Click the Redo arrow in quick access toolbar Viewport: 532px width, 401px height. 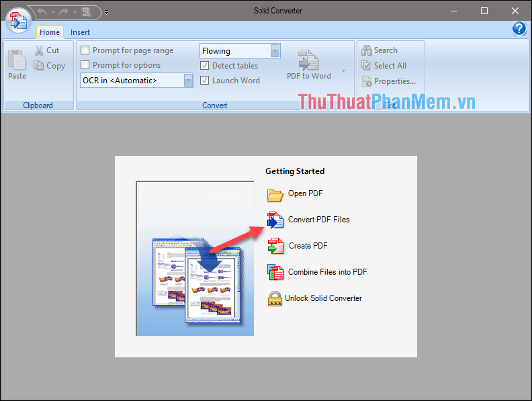click(x=63, y=12)
